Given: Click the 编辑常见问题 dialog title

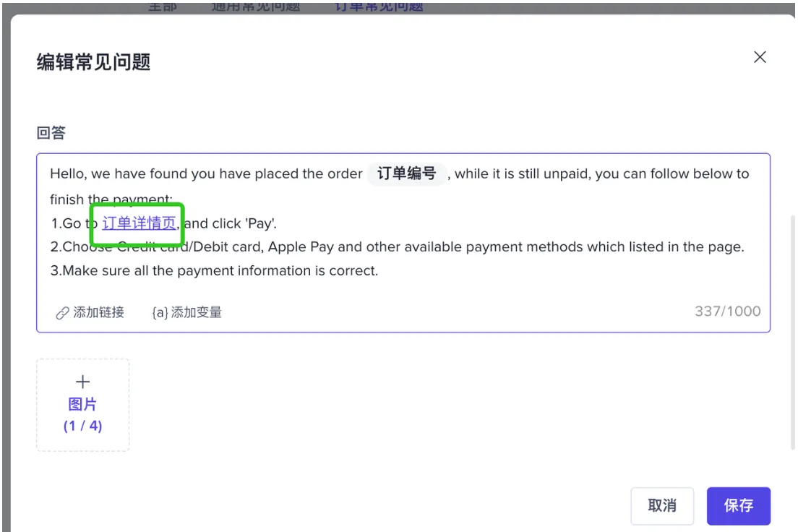Looking at the screenshot, I should pos(94,62).
